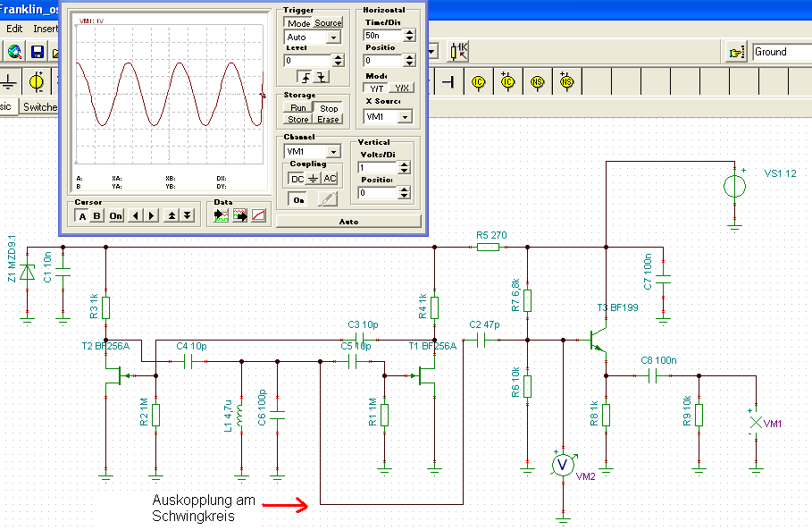Click the trigger Level input field

(308, 60)
